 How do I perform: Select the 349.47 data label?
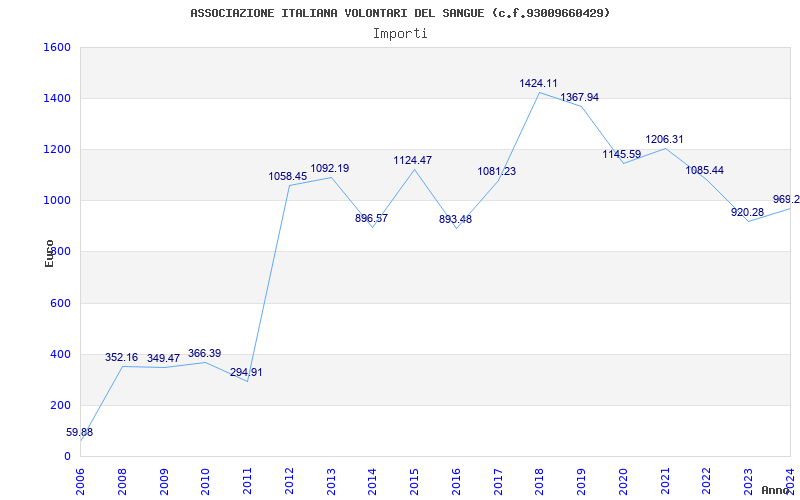(163, 358)
